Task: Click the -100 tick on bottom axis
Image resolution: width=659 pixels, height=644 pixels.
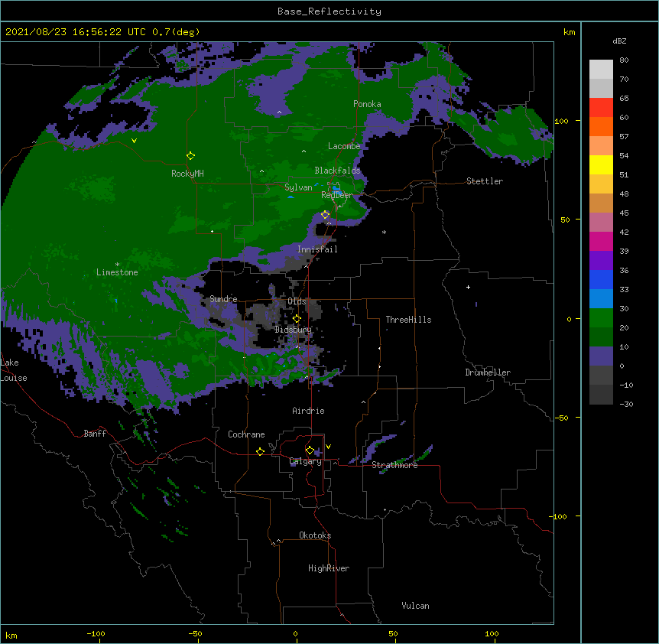Action: (96, 634)
